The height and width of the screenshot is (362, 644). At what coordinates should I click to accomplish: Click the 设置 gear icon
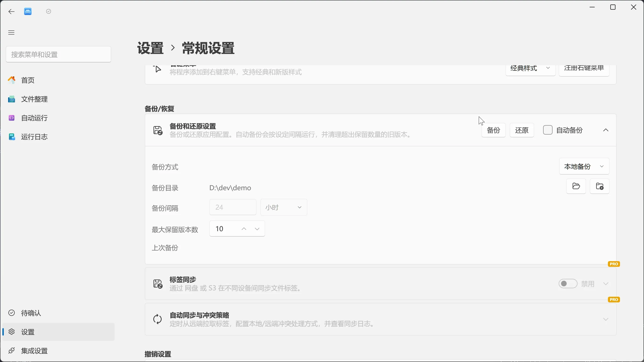12,332
